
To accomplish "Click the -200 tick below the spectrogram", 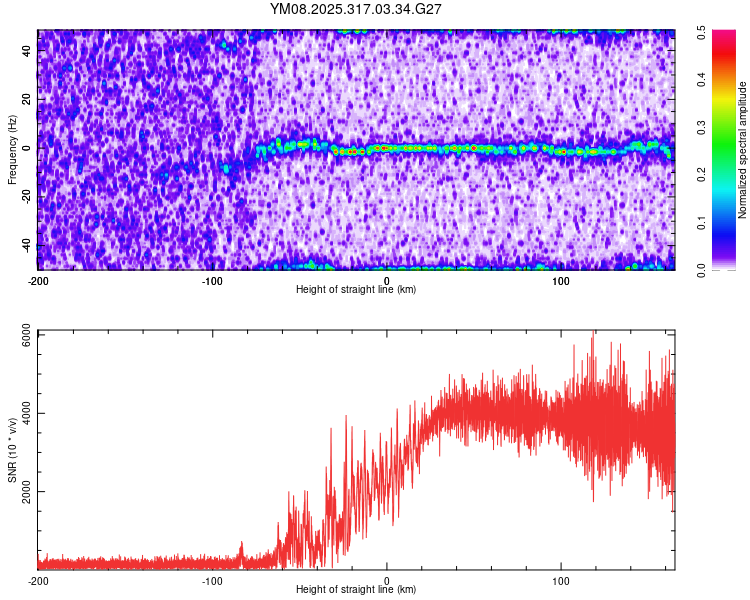I will tap(38, 280).
